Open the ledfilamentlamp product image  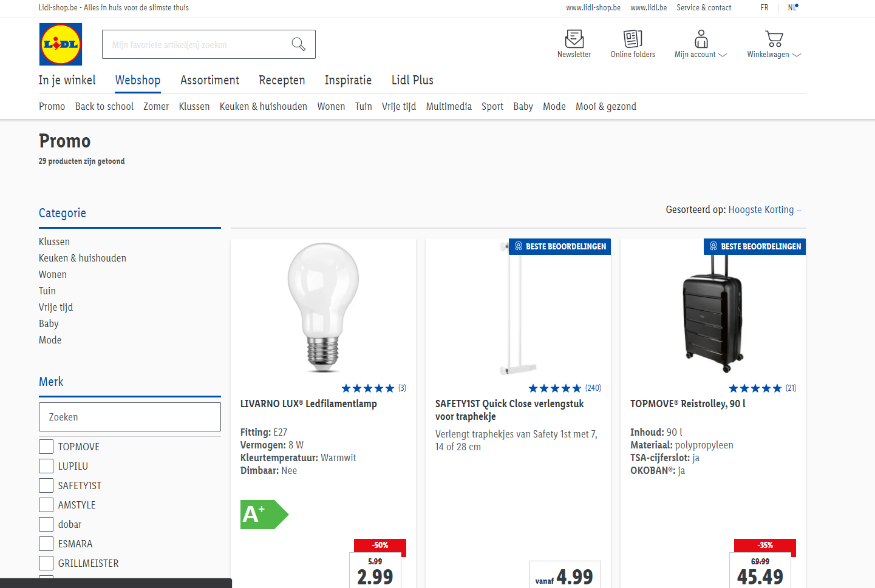click(323, 308)
